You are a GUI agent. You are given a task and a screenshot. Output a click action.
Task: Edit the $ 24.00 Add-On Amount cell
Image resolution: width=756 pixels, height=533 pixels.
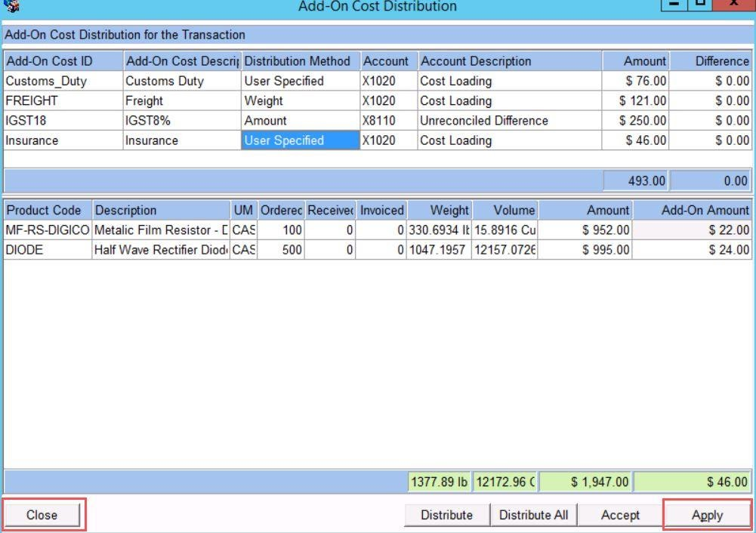pyautogui.click(x=692, y=250)
